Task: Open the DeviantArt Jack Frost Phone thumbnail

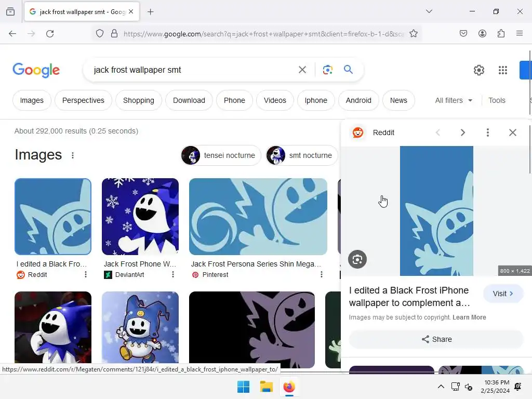Action: [x=140, y=217]
